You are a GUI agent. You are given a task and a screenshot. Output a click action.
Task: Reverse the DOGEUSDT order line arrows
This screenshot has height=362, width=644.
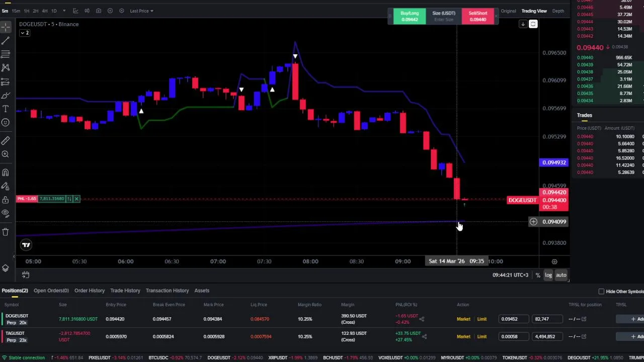(69, 199)
